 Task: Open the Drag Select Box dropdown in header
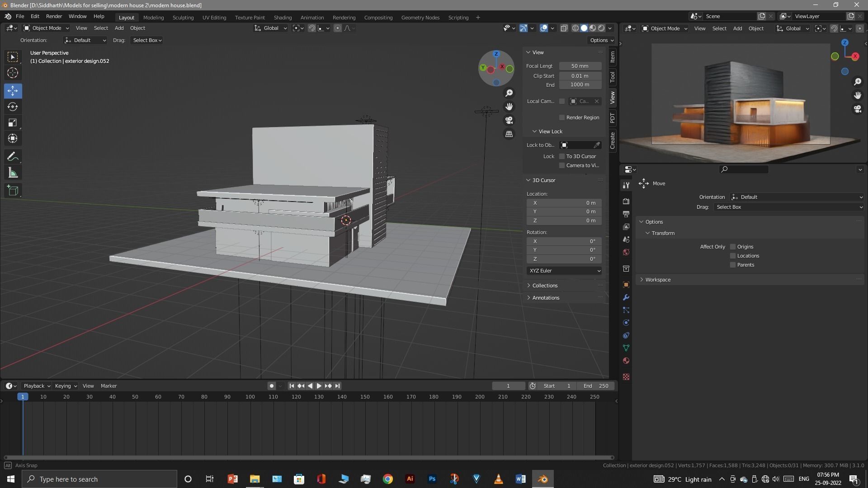tap(147, 40)
